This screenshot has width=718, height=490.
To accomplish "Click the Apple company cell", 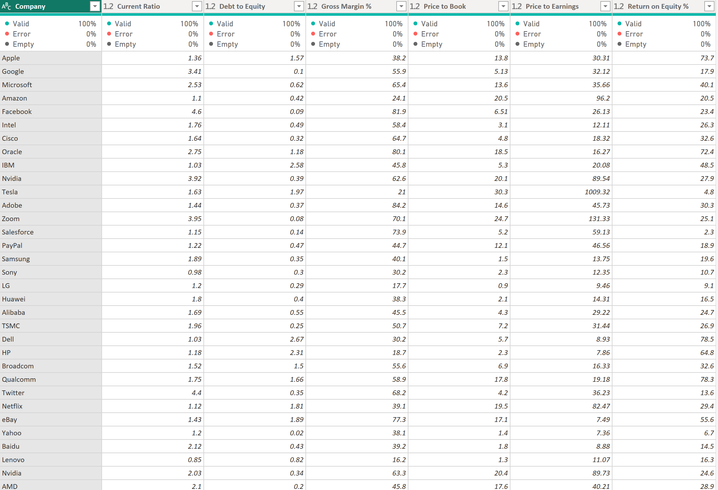I will (x=50, y=58).
